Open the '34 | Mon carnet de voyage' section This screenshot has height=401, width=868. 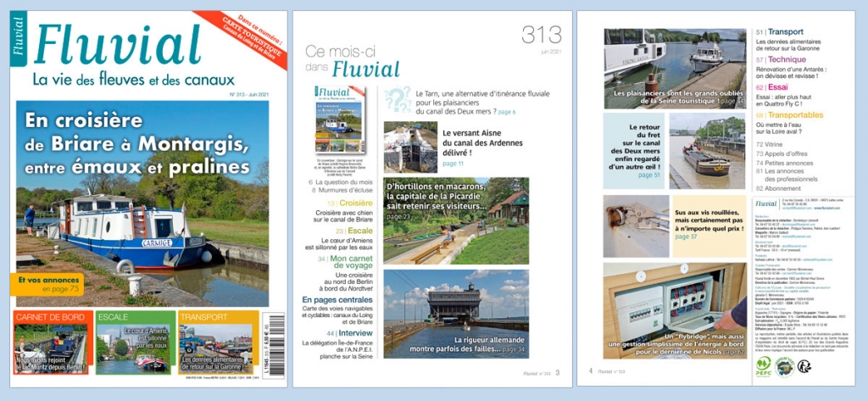click(345, 262)
